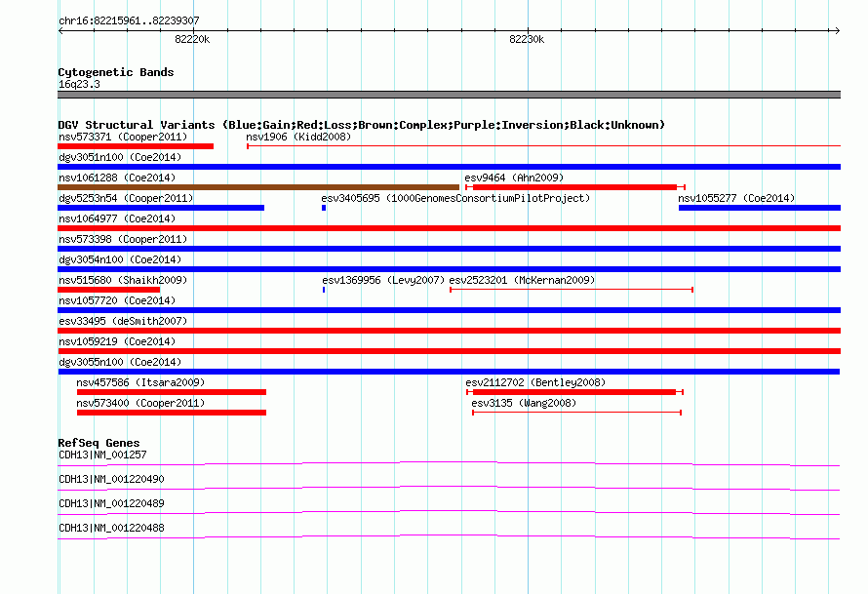Select esv2112702 (Bentley2008) variant label
Image resolution: width=868 pixels, height=594 pixels.
tap(535, 382)
